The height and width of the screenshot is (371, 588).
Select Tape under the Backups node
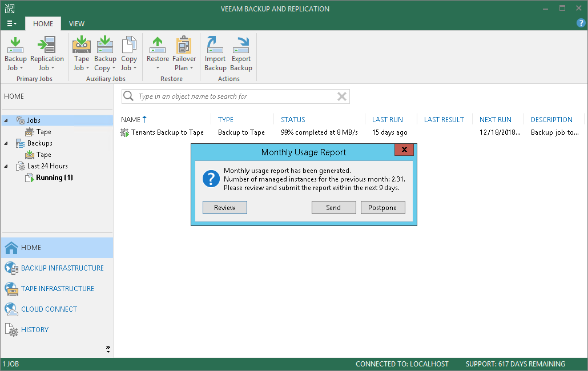point(43,155)
